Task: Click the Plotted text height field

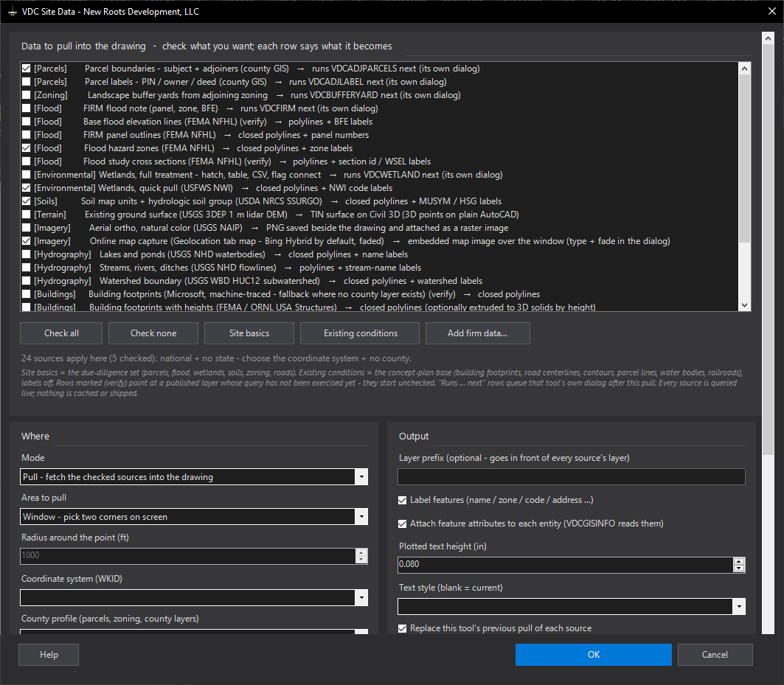Action: (566, 565)
